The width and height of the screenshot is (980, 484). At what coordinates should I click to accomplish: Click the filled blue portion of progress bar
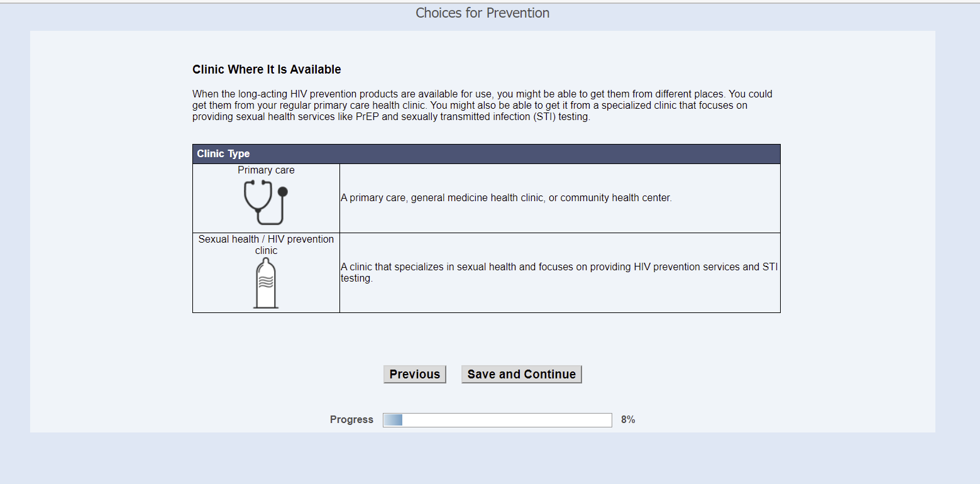coord(393,420)
